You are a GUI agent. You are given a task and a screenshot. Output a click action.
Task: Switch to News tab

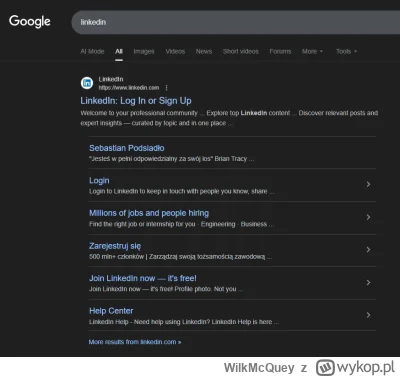pos(204,51)
